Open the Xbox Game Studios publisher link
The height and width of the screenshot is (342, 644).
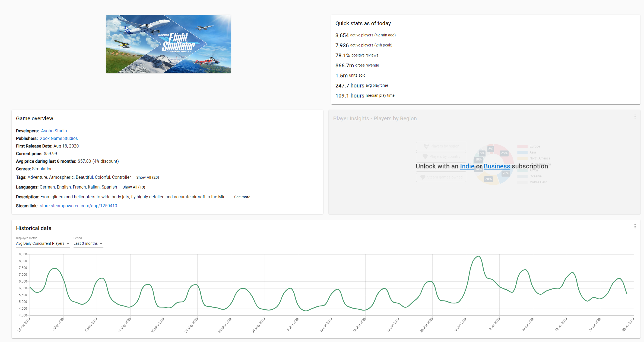(59, 138)
